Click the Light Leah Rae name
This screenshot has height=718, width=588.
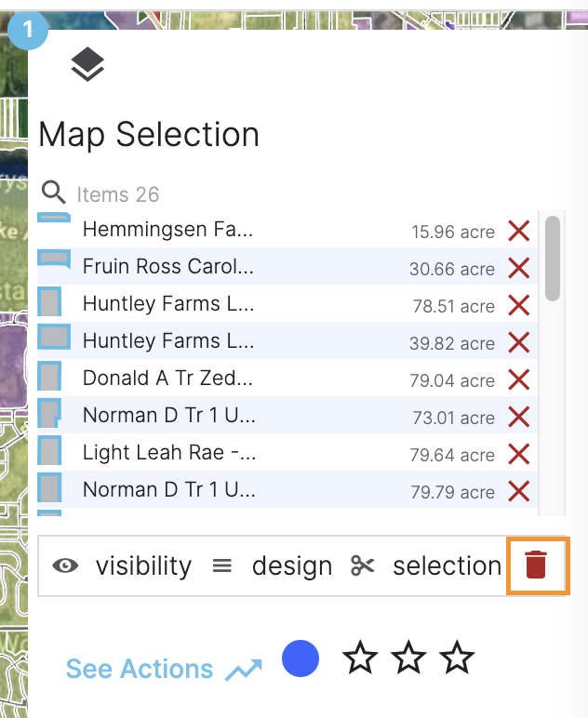[169, 452]
